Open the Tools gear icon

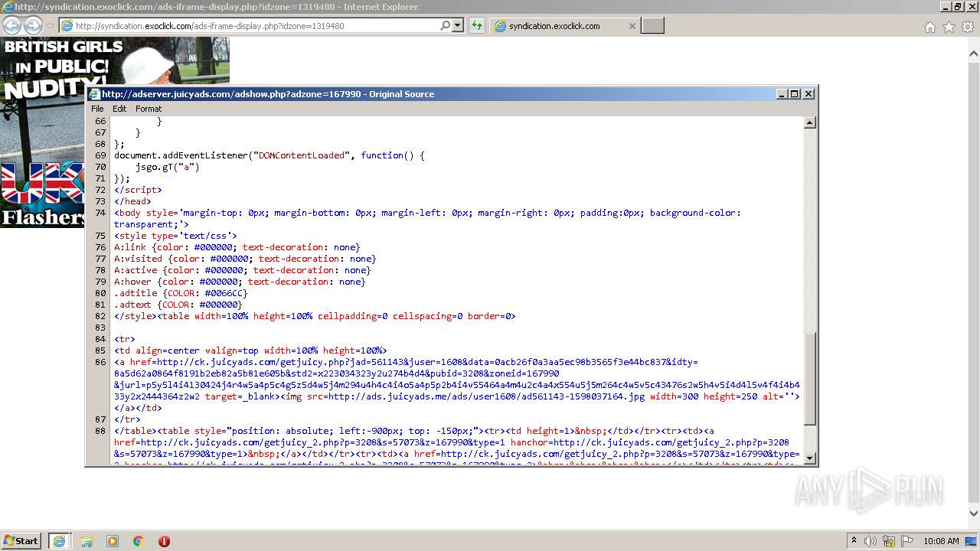tap(968, 27)
